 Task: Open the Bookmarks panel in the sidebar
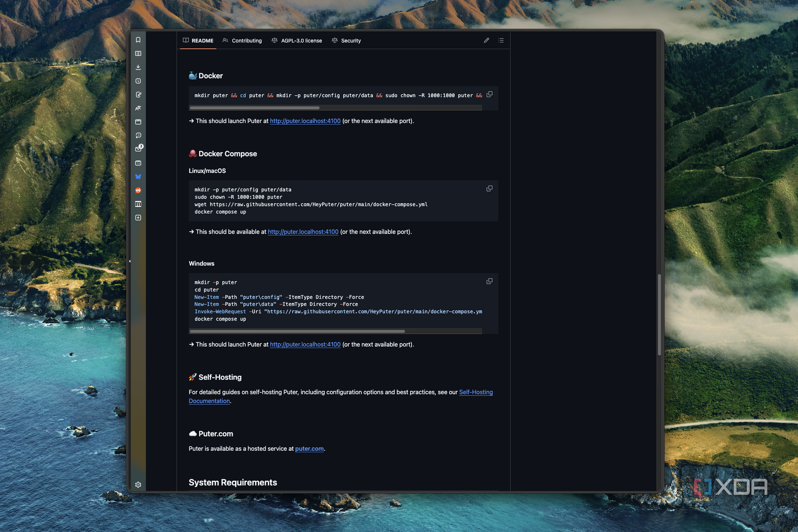point(138,40)
